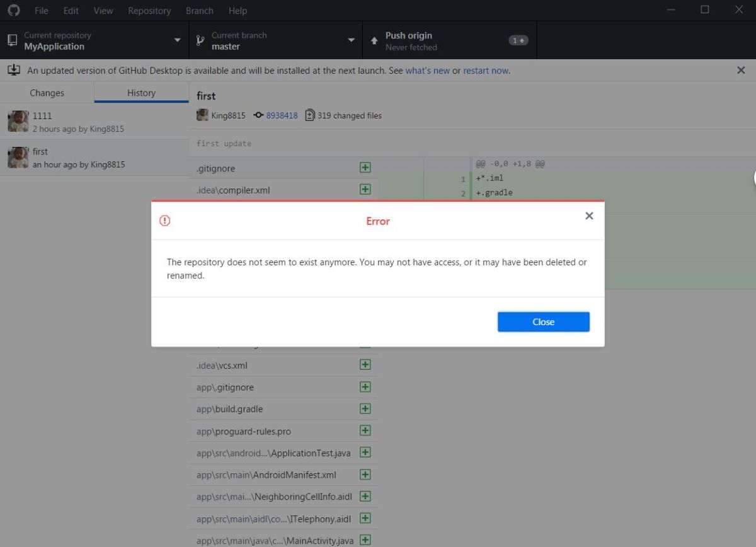Viewport: 756px width, 547px height.
Task: Click the restart now link
Action: 486,71
